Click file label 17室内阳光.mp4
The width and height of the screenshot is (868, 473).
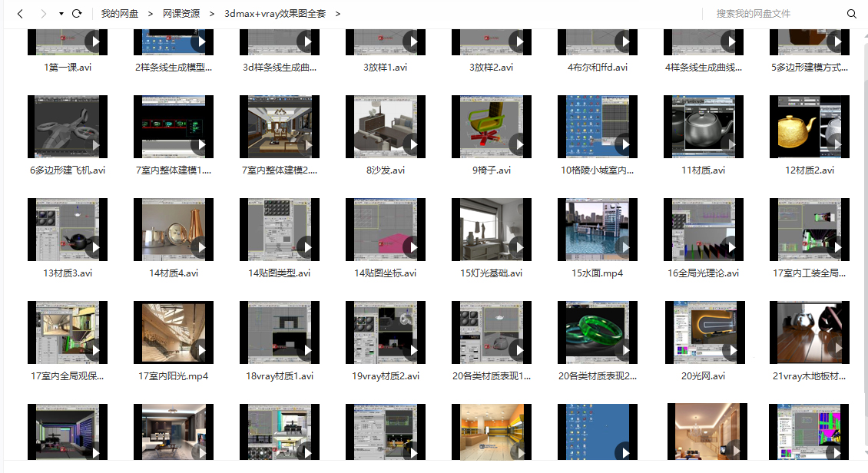click(x=174, y=376)
